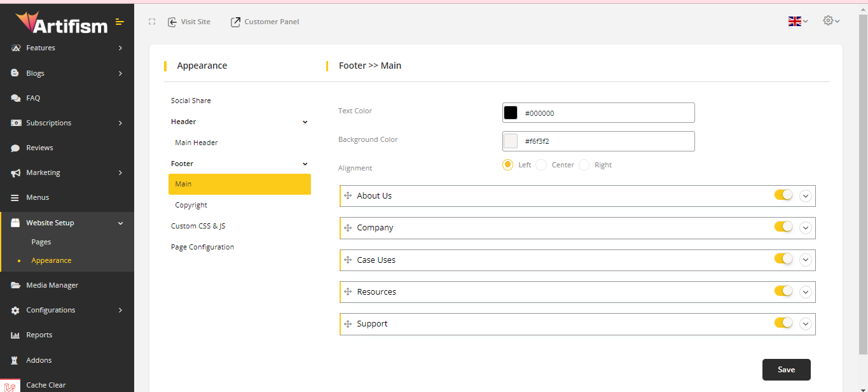Click the Reviews speech bubble icon
868x392 pixels.
click(15, 148)
